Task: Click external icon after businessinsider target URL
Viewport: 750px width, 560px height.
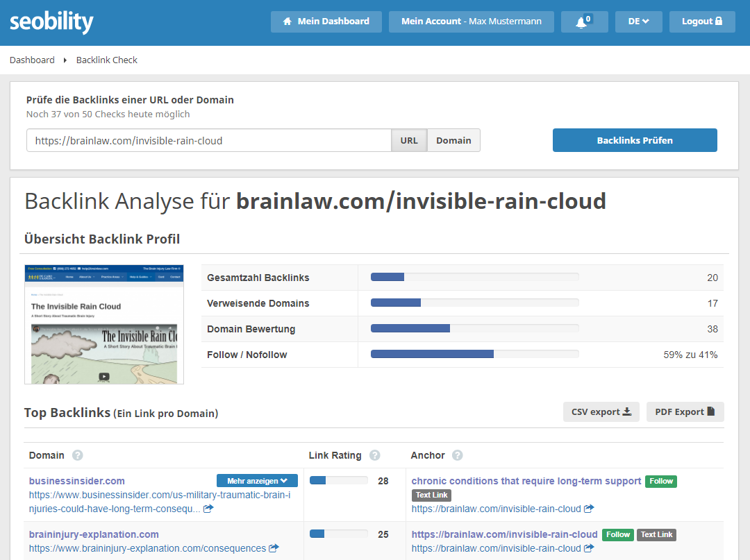Action: pos(589,509)
